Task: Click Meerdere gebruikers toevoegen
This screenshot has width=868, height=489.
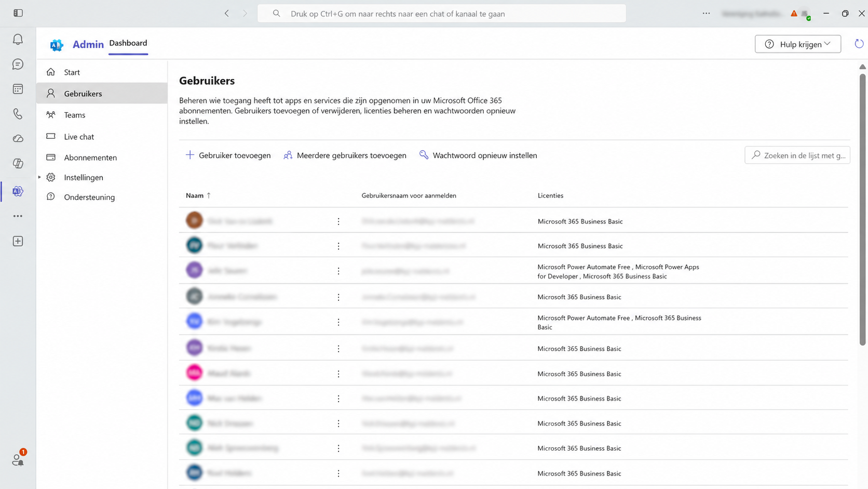Action: 345,155
